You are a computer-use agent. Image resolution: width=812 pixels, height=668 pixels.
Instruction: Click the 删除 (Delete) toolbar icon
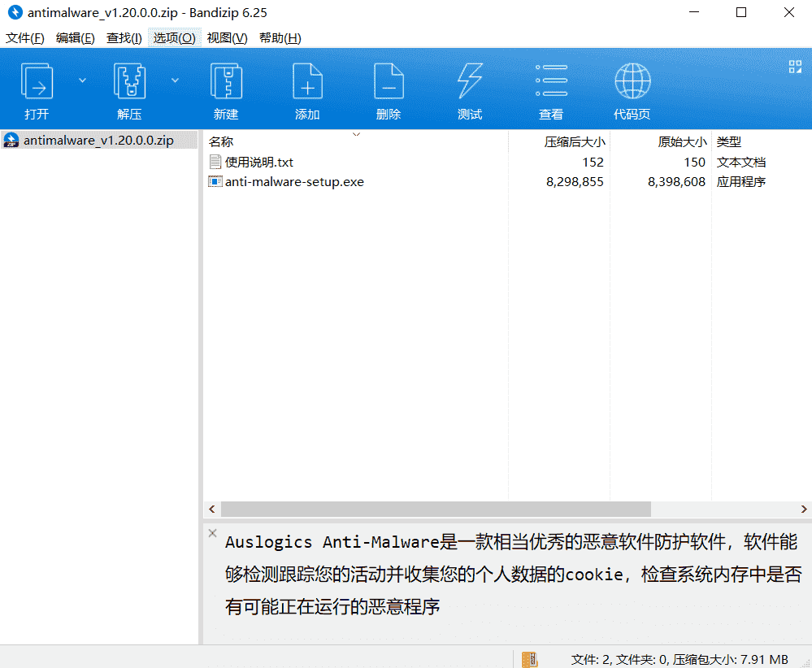(x=389, y=81)
